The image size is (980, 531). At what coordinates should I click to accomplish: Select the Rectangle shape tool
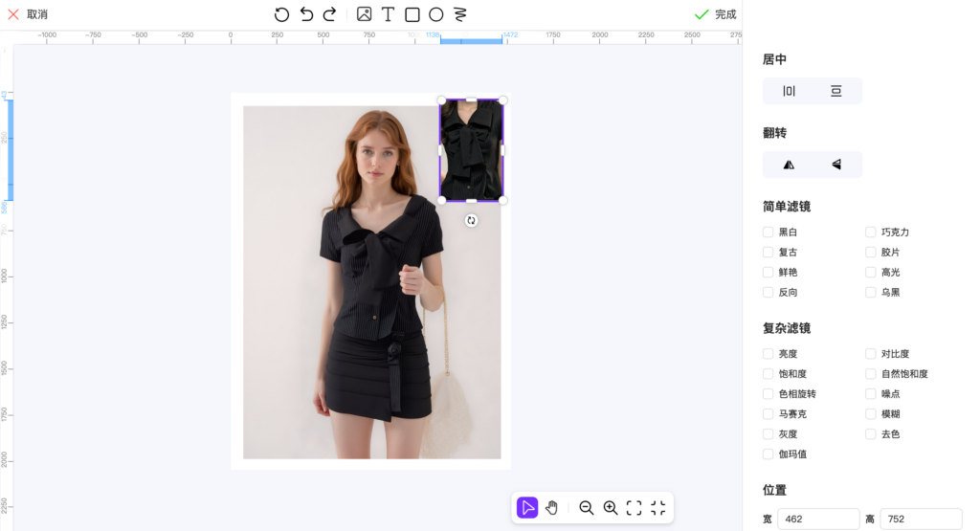[412, 14]
